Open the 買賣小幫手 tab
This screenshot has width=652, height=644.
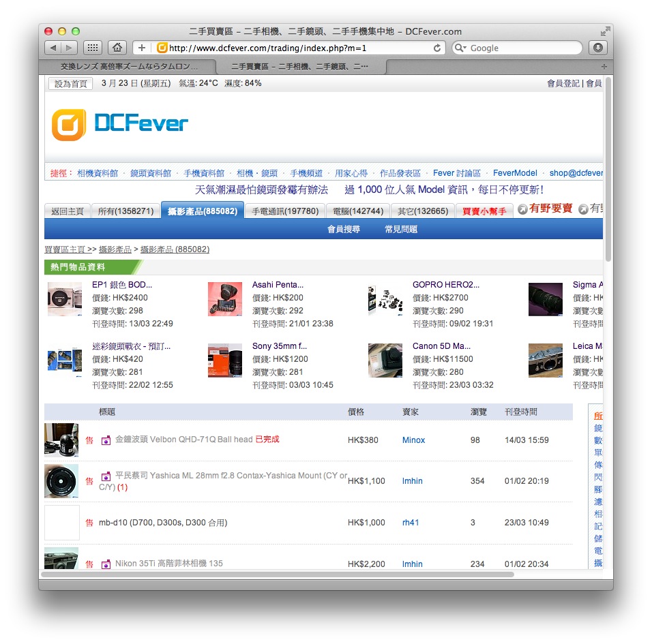coord(484,211)
